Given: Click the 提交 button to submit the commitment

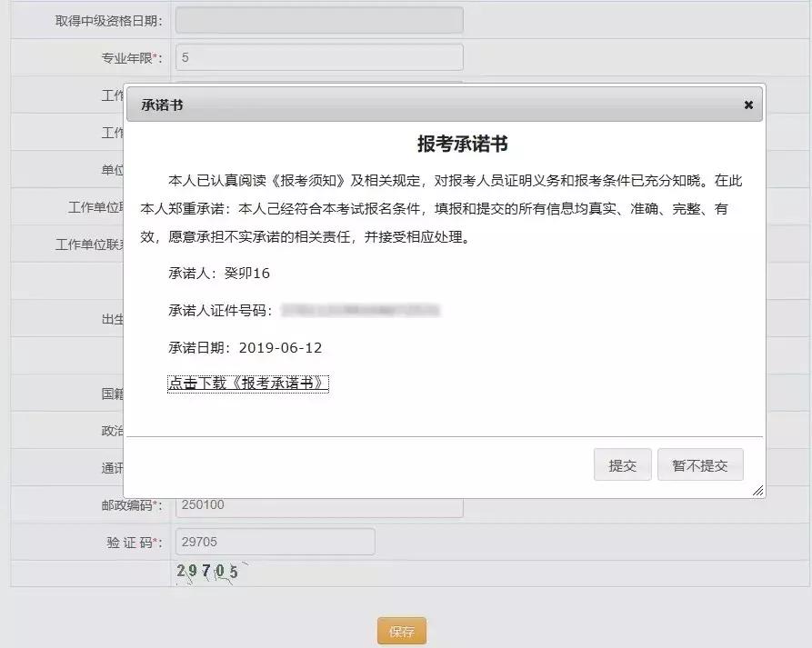Looking at the screenshot, I should pyautogui.click(x=622, y=464).
